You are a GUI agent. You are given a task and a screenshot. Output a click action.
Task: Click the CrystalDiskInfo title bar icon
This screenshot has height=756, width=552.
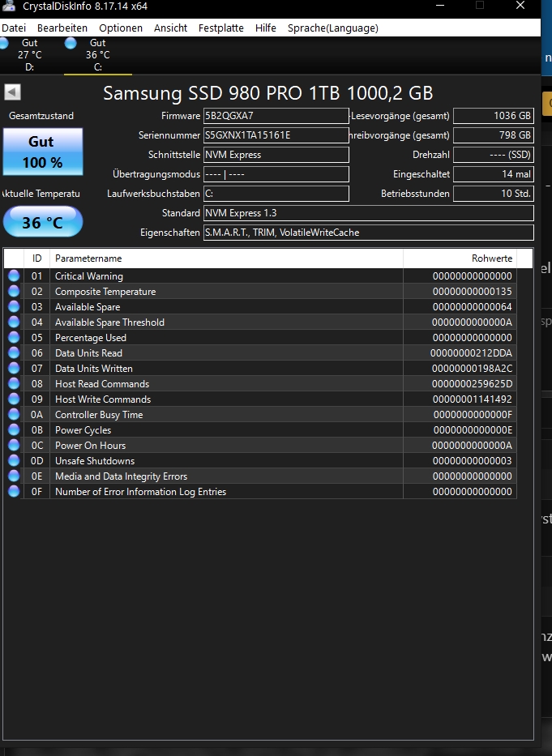[x=9, y=6]
